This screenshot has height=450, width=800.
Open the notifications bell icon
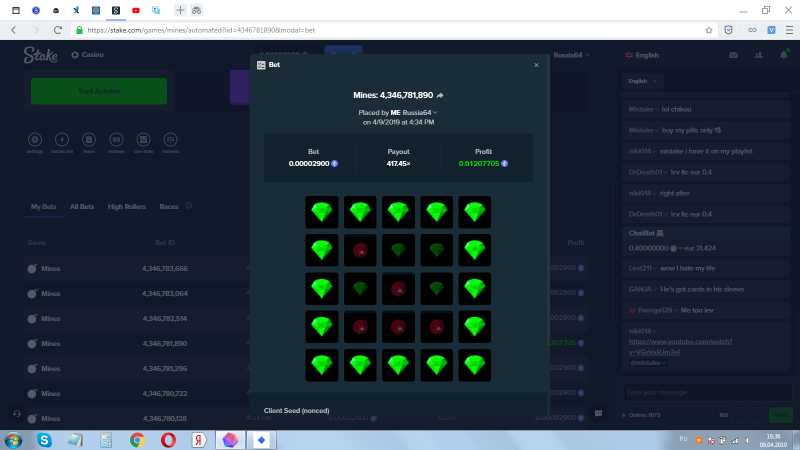(784, 55)
